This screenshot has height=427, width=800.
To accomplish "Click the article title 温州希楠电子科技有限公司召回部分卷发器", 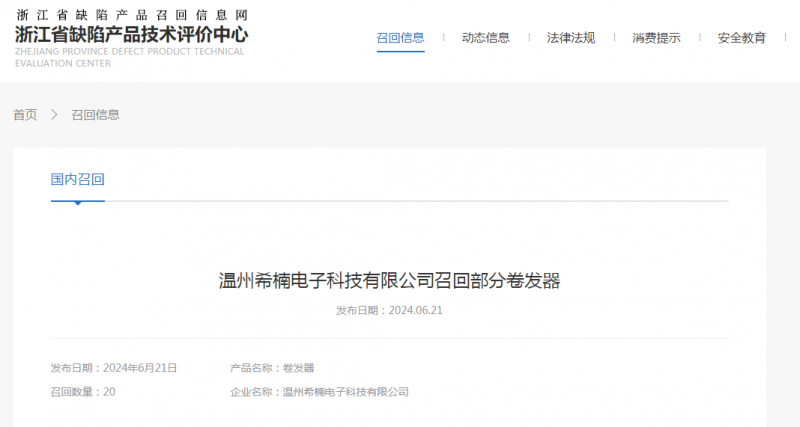I will click(x=389, y=280).
